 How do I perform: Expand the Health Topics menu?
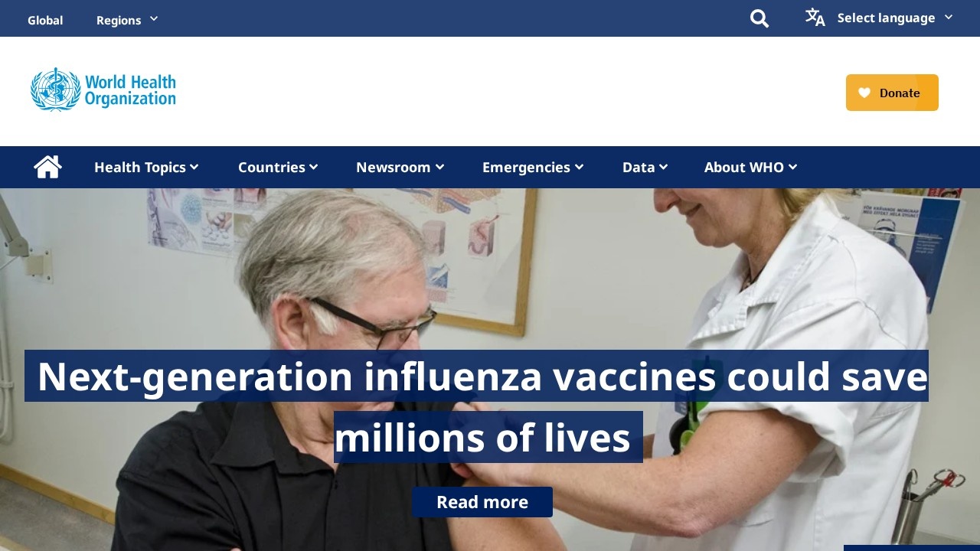[146, 167]
